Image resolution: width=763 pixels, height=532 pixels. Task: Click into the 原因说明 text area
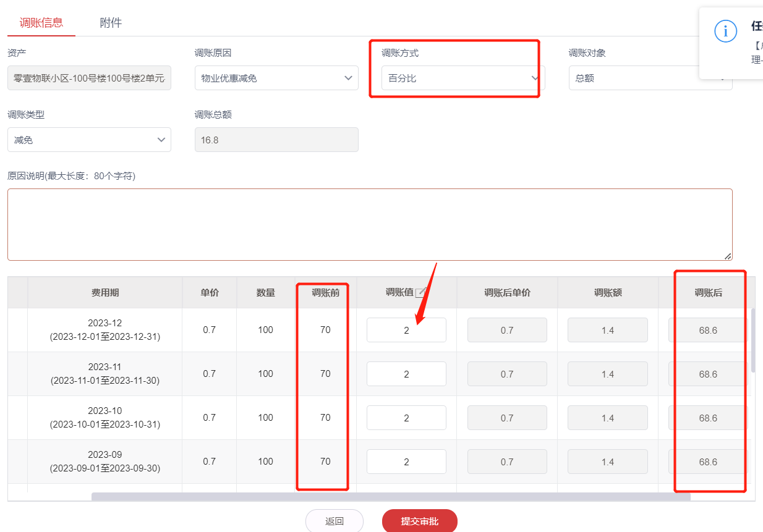370,224
